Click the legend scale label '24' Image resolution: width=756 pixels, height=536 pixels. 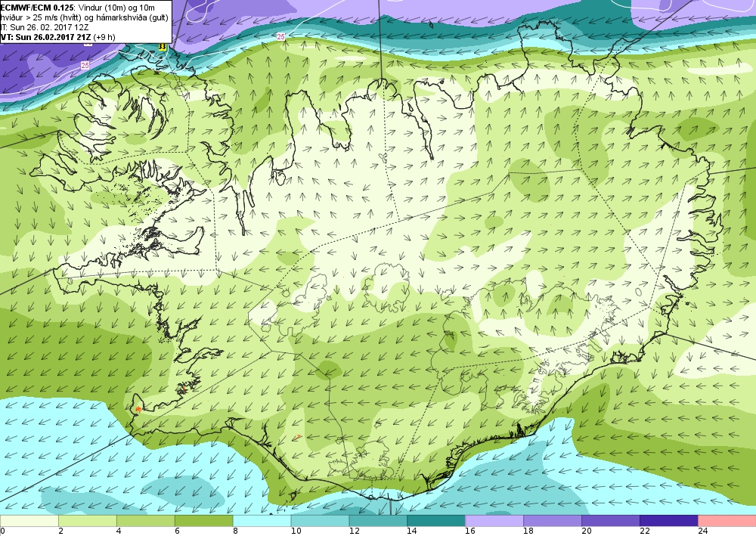pyautogui.click(x=703, y=531)
